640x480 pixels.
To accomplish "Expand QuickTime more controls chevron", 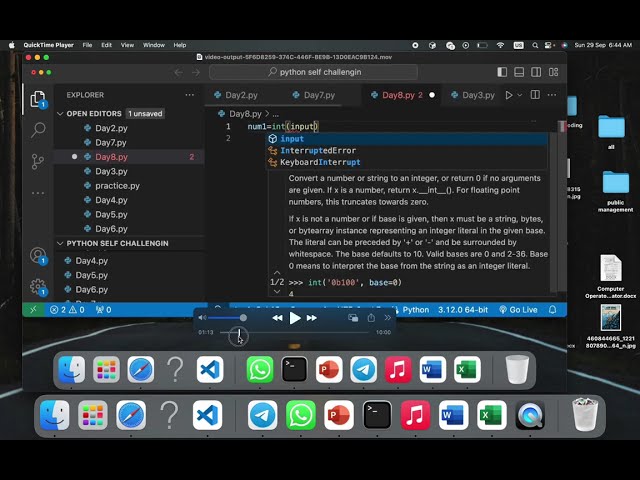I will pos(387,318).
